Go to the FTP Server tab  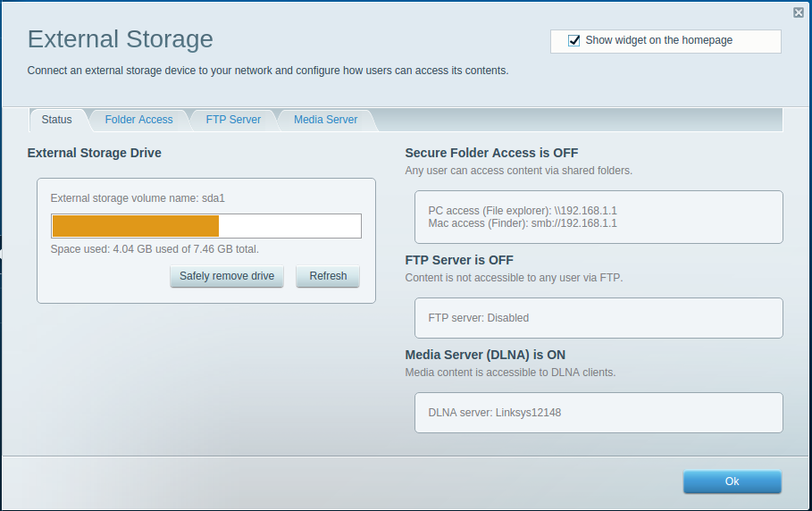click(x=233, y=120)
